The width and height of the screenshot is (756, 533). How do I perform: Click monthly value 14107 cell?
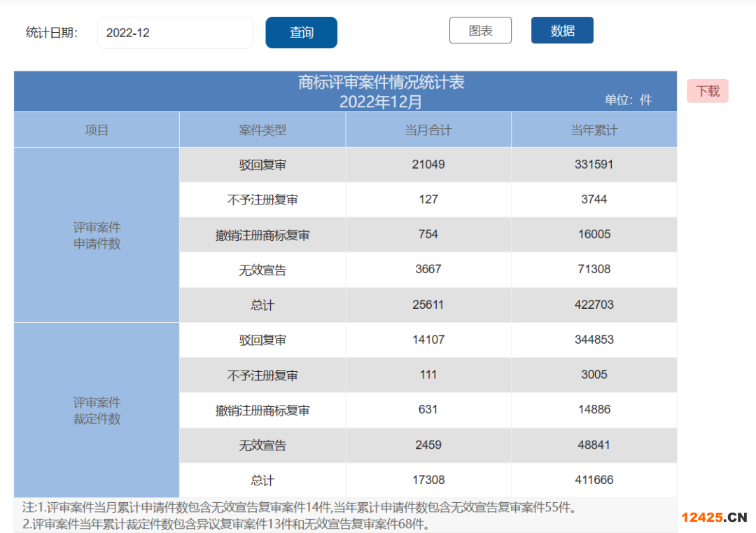click(428, 340)
